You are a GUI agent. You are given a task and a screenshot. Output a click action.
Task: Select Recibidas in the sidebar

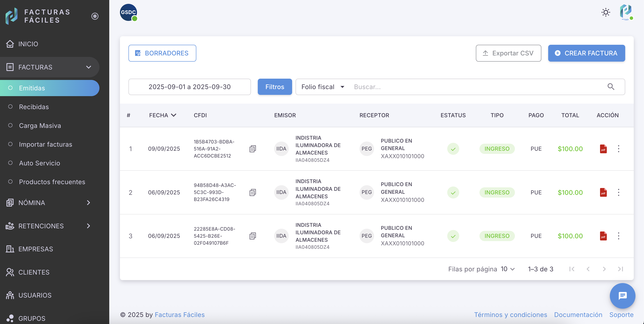pyautogui.click(x=34, y=107)
